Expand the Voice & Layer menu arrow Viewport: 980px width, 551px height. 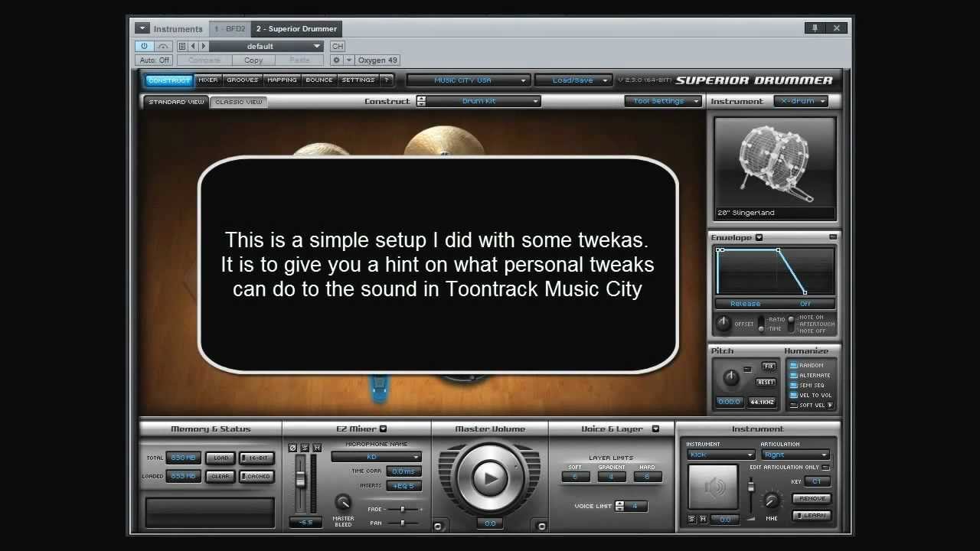tap(655, 429)
